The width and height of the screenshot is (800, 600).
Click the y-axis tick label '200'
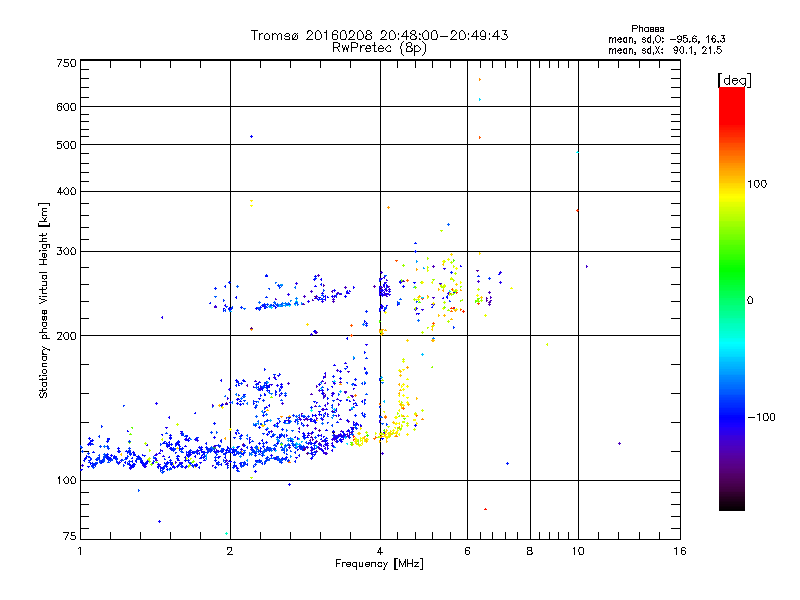(x=66, y=336)
